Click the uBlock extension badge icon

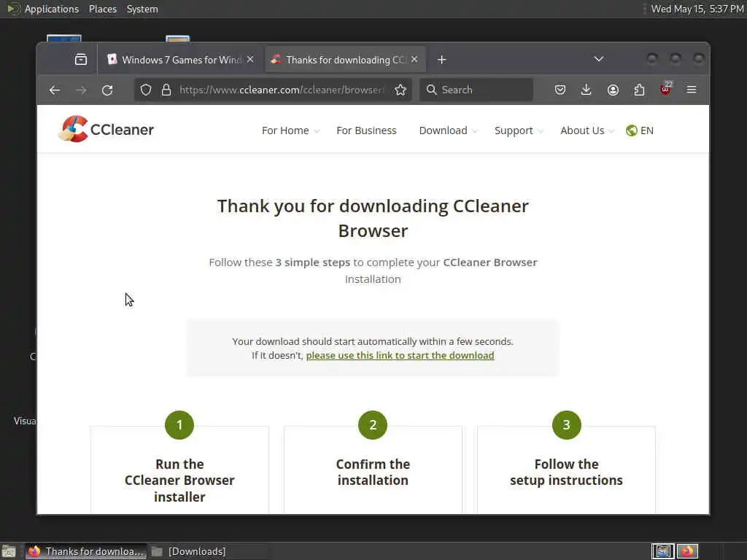coord(665,88)
